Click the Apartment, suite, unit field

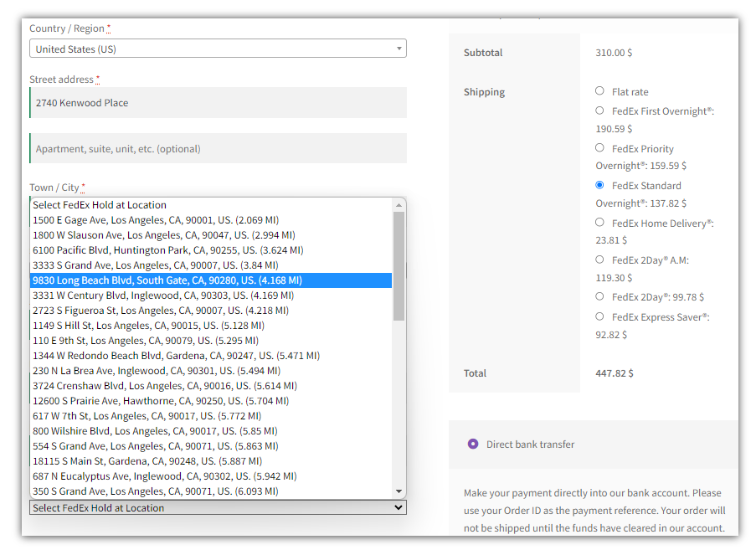pos(218,148)
